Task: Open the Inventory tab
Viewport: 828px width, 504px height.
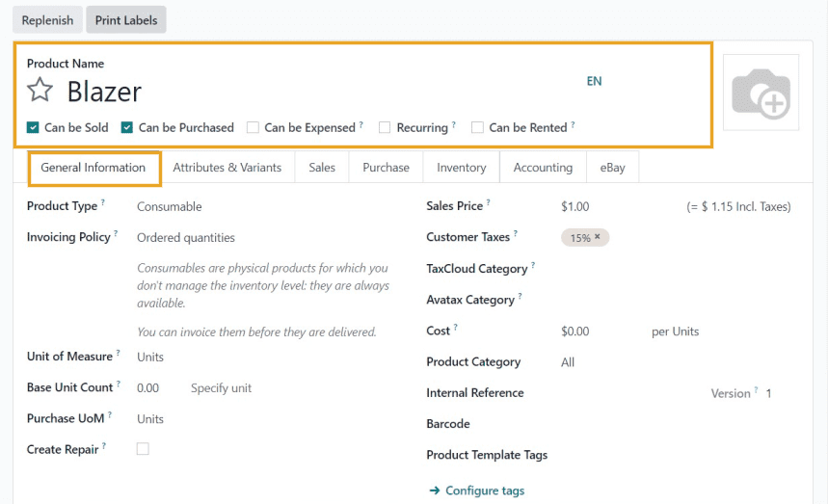Action: coord(461,168)
